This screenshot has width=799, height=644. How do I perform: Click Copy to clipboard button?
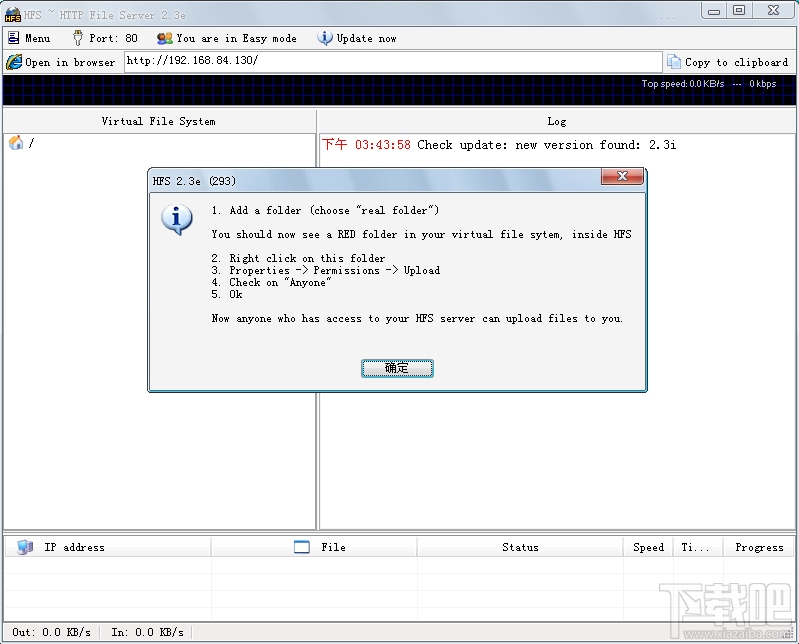pyautogui.click(x=728, y=62)
